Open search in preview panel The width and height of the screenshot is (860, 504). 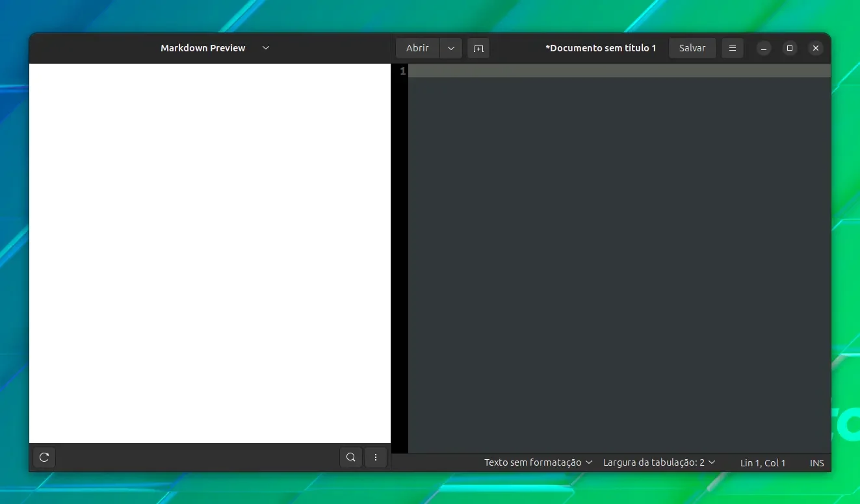351,457
